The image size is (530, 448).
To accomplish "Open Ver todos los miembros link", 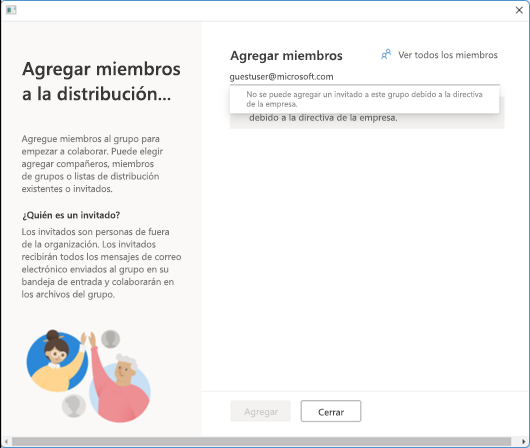I will [x=448, y=55].
